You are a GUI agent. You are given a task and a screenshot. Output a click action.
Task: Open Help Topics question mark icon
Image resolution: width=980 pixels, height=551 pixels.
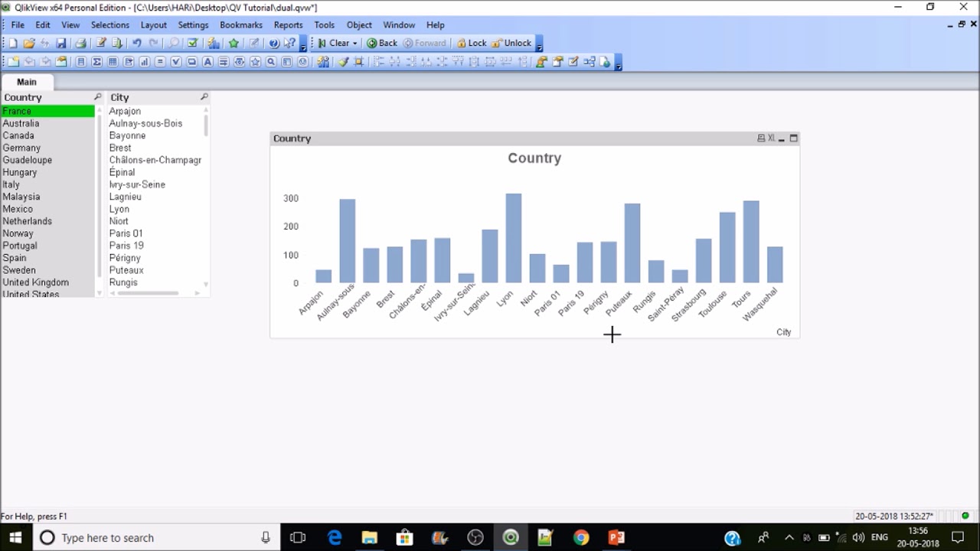(x=274, y=43)
